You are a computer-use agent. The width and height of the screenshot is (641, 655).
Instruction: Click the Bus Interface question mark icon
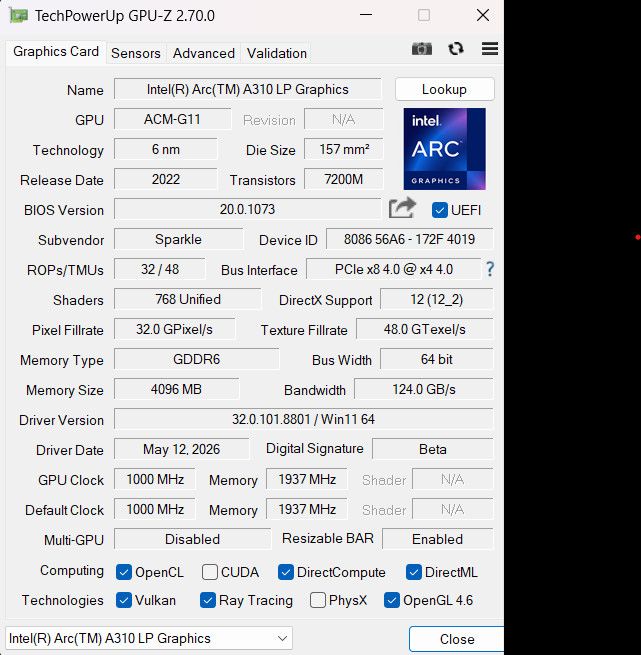(x=490, y=269)
